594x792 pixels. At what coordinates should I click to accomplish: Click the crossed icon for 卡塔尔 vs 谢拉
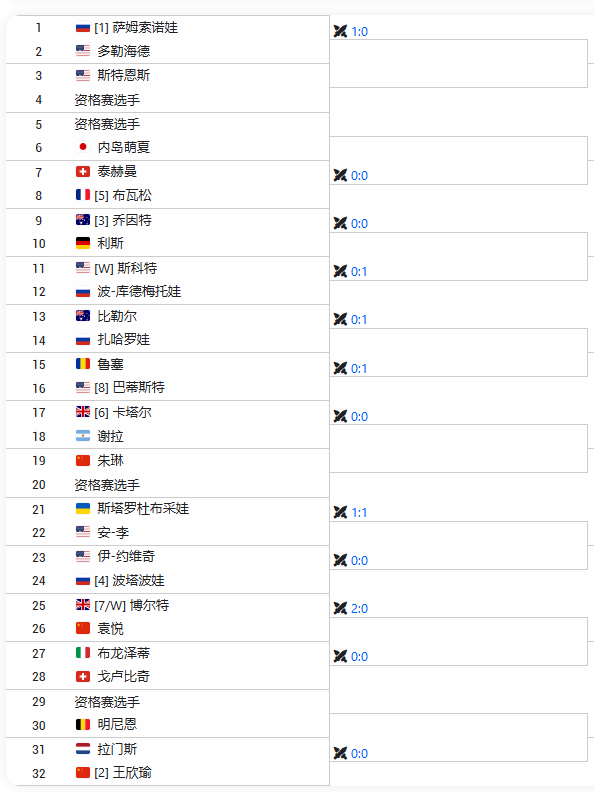point(340,416)
